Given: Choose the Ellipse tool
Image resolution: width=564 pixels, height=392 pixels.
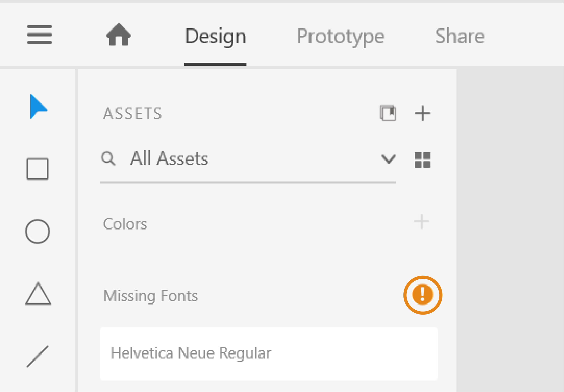Looking at the screenshot, I should (38, 231).
